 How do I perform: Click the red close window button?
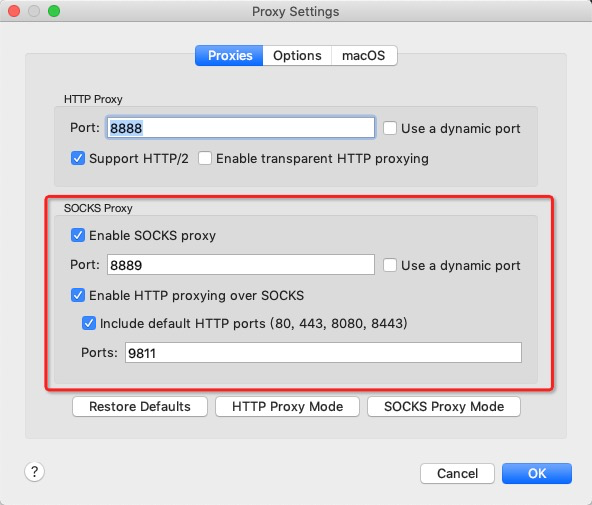click(x=14, y=11)
